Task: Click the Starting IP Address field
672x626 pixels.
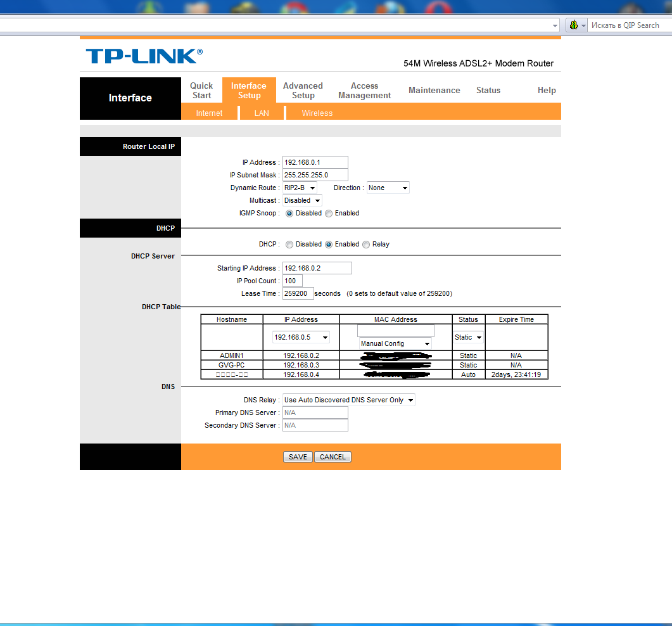Action: coord(317,268)
